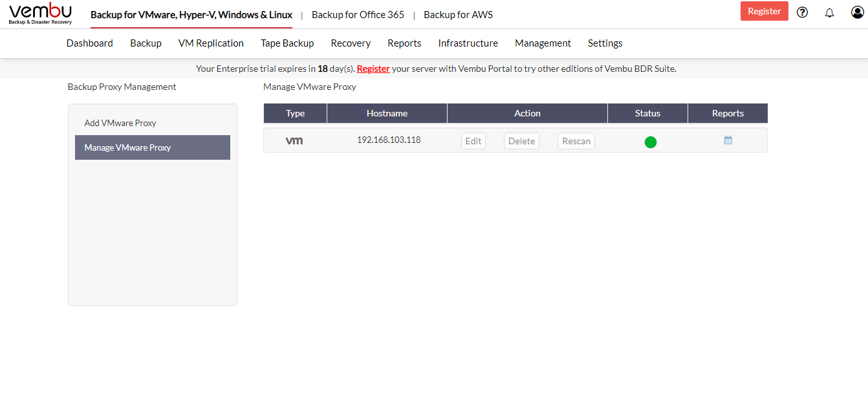Image resolution: width=868 pixels, height=399 pixels.
Task: Open the user profile icon
Action: click(x=858, y=12)
